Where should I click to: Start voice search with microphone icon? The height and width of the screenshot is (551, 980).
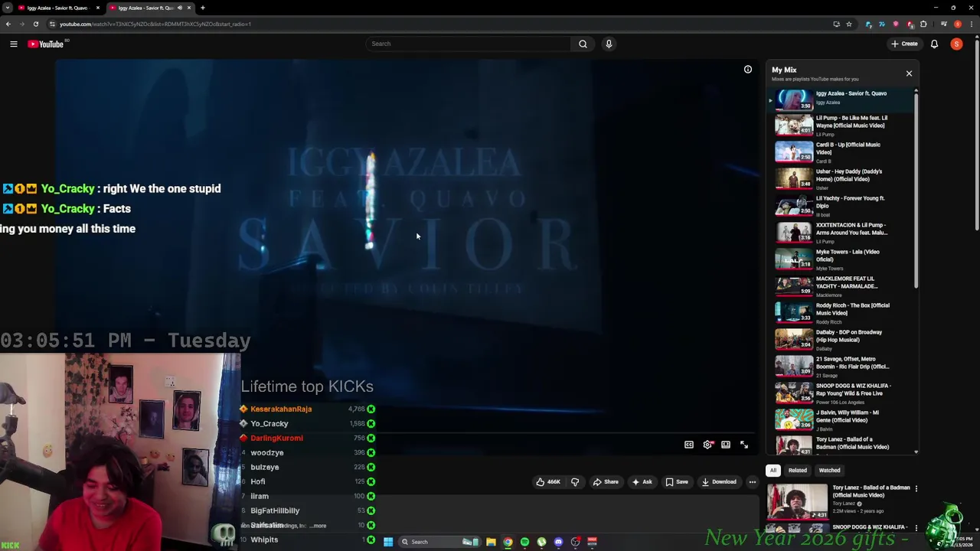point(609,44)
